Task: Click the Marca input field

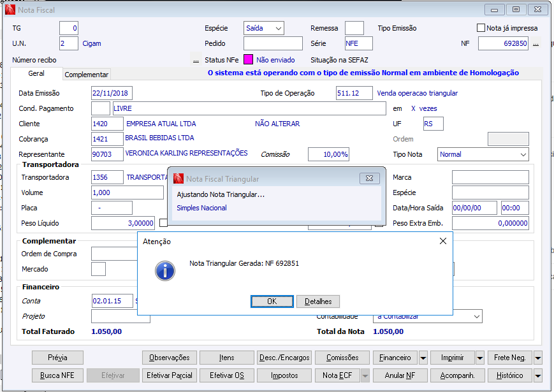Action: pyautogui.click(x=490, y=177)
